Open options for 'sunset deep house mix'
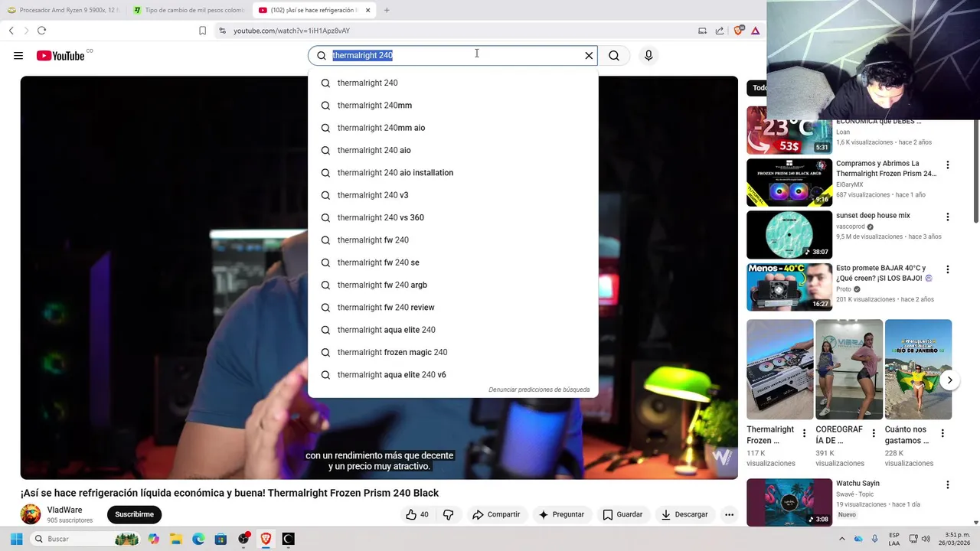Screen dimensions: 980x551 tap(948, 217)
